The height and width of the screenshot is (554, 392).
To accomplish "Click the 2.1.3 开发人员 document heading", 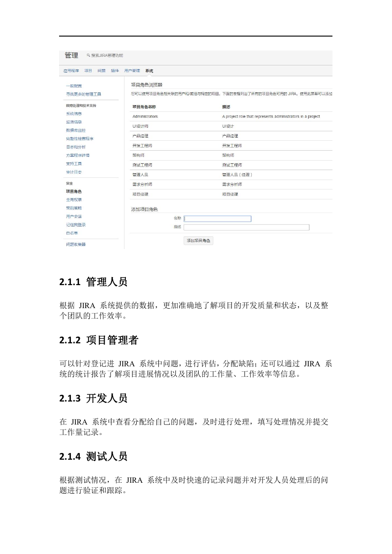I will [93, 398].
